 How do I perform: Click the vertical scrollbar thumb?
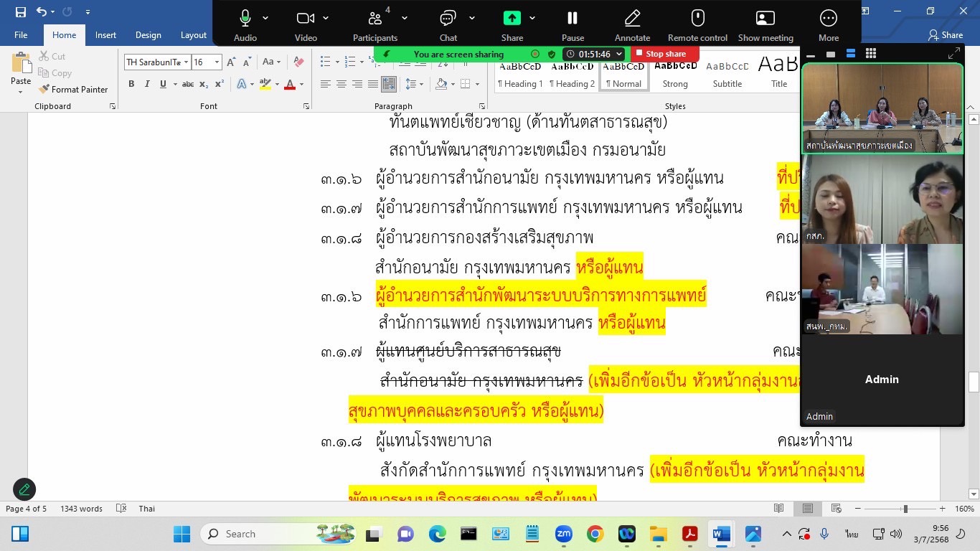(x=974, y=382)
